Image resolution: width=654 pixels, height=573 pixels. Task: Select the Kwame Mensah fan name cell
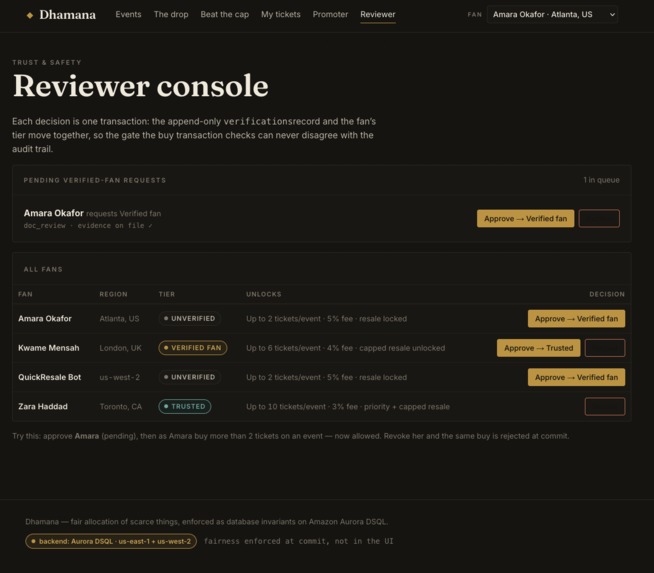click(x=48, y=348)
